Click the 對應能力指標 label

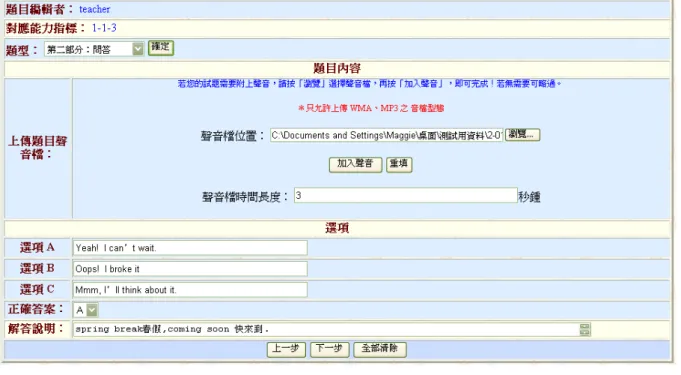click(x=46, y=28)
